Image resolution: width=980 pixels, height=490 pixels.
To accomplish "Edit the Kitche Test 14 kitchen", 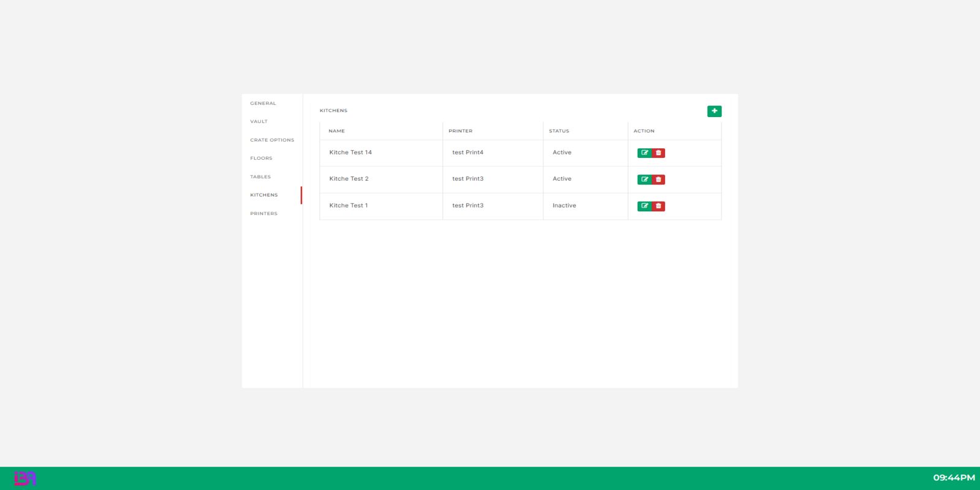I will click(644, 153).
